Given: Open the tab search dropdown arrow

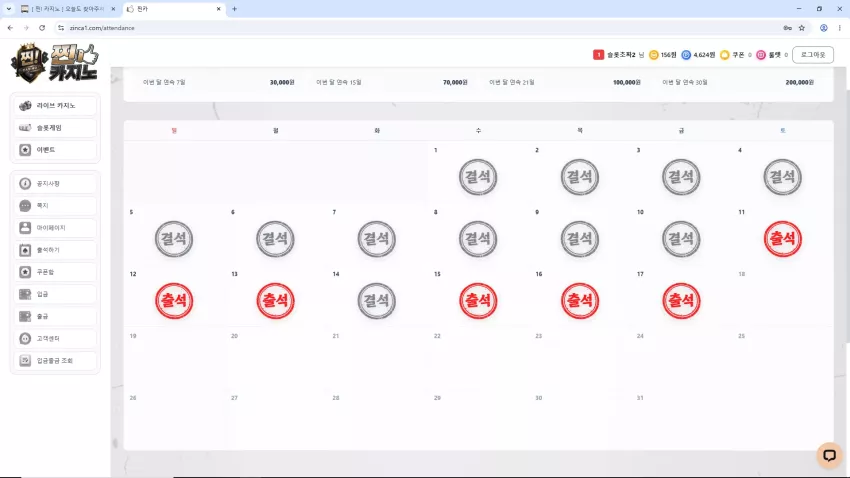Looking at the screenshot, I should click(9, 9).
